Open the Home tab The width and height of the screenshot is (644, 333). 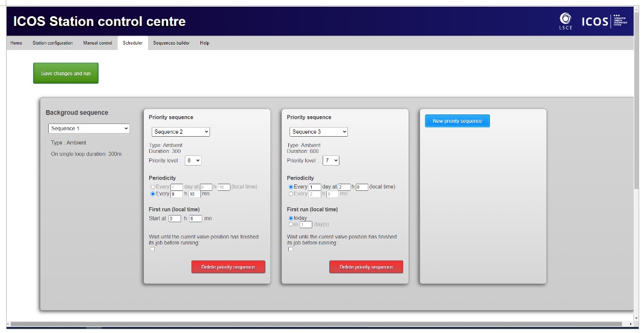pos(16,43)
